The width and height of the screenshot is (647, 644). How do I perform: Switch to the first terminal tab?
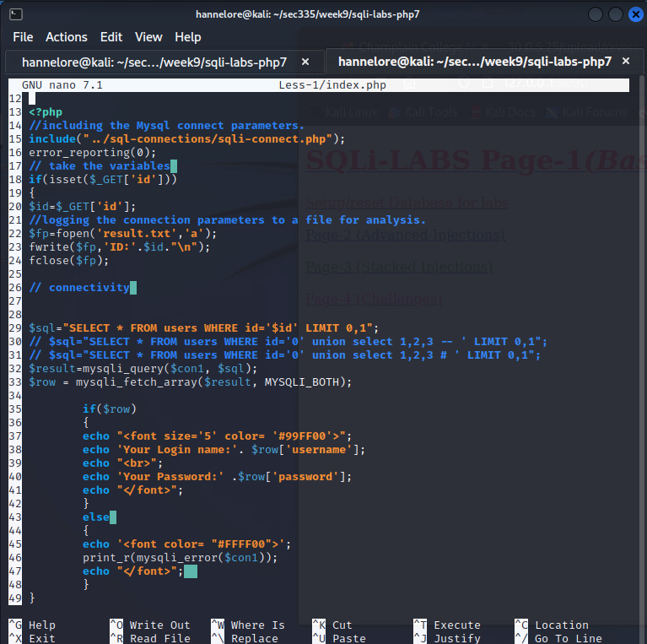[154, 62]
